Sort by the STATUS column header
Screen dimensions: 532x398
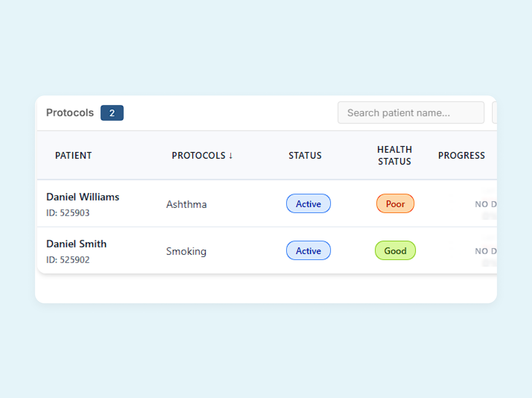point(305,155)
